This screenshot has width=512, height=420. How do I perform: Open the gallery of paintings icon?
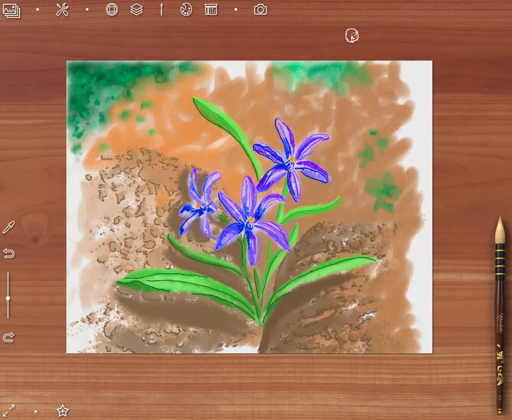coord(12,10)
